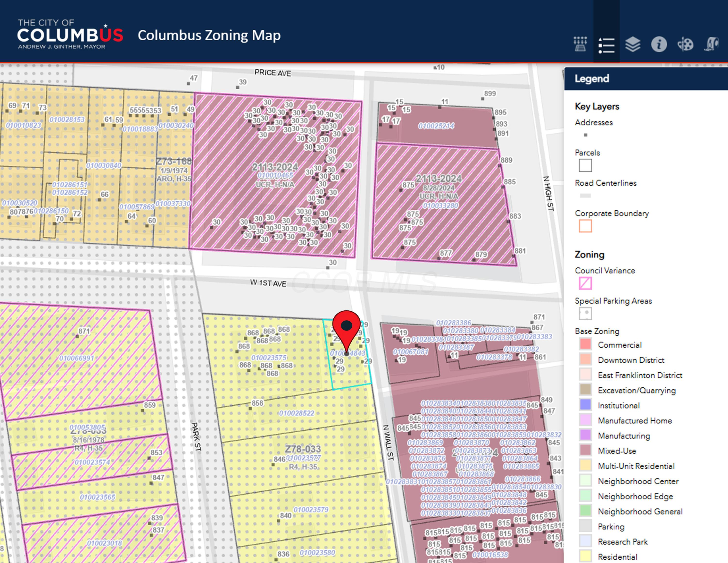Screen dimensions: 728x563
Task: Click parcel label 010023018
Action: point(104,543)
